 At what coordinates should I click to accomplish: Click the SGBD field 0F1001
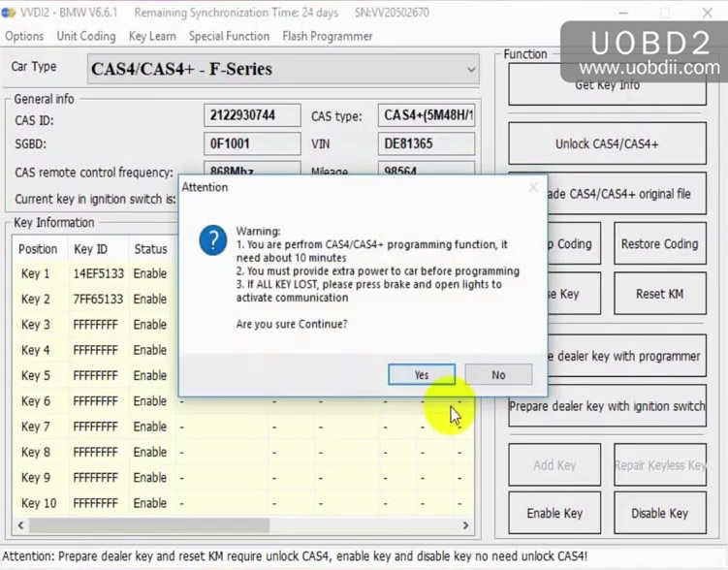(252, 143)
